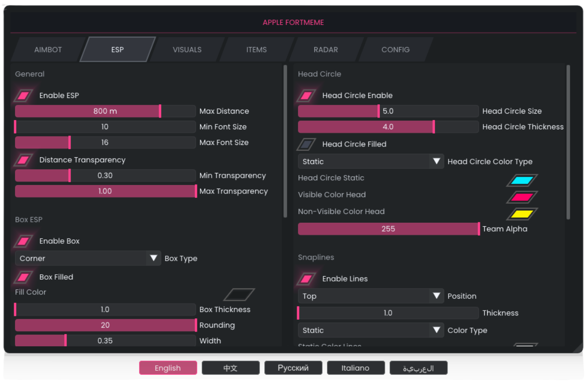Image resolution: width=588 pixels, height=381 pixels.
Task: Disable the Box Filled toggle
Action: (x=24, y=277)
